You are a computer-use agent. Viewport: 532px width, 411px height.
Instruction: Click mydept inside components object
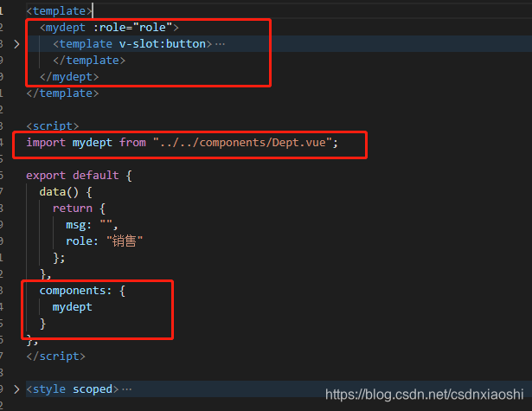[73, 307]
